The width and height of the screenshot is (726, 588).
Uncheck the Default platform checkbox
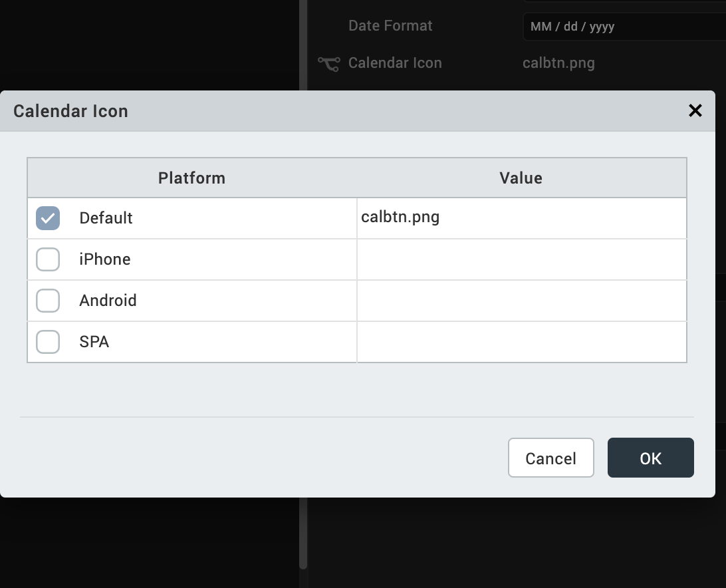click(x=48, y=218)
